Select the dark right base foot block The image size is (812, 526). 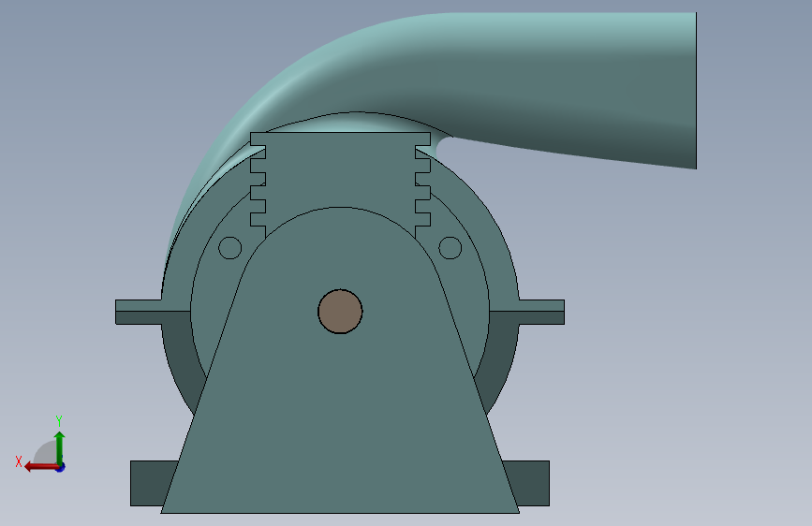tap(528, 483)
